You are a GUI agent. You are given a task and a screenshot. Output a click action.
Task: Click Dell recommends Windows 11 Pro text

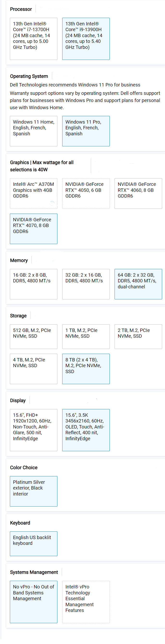tap(75, 85)
